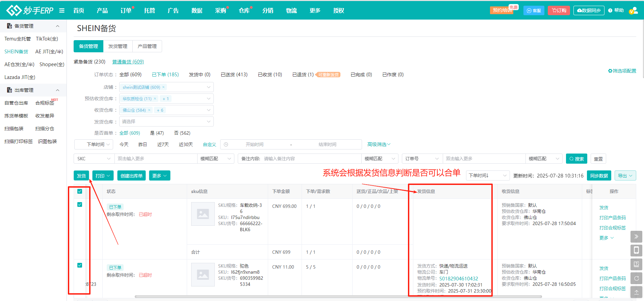Remove the 华东质检仓 warehouse tag
Image resolution: width=644 pixels, height=301 pixels.
point(155,99)
